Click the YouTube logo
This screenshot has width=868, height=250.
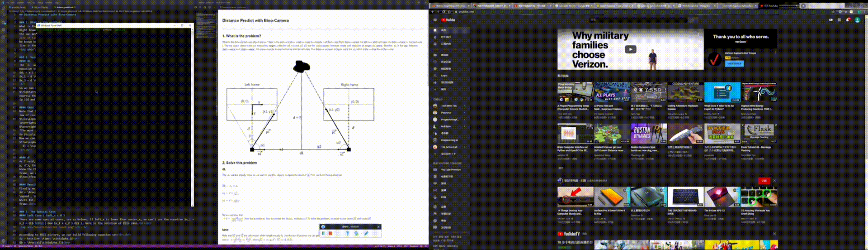click(448, 20)
